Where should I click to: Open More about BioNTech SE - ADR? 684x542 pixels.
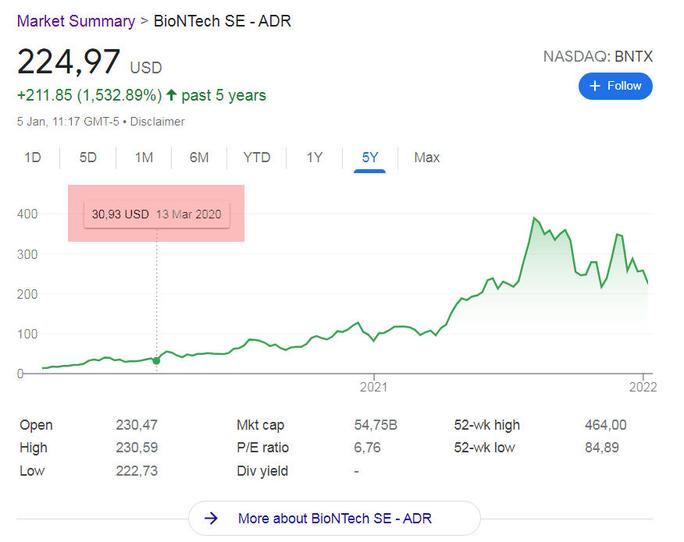(x=335, y=518)
